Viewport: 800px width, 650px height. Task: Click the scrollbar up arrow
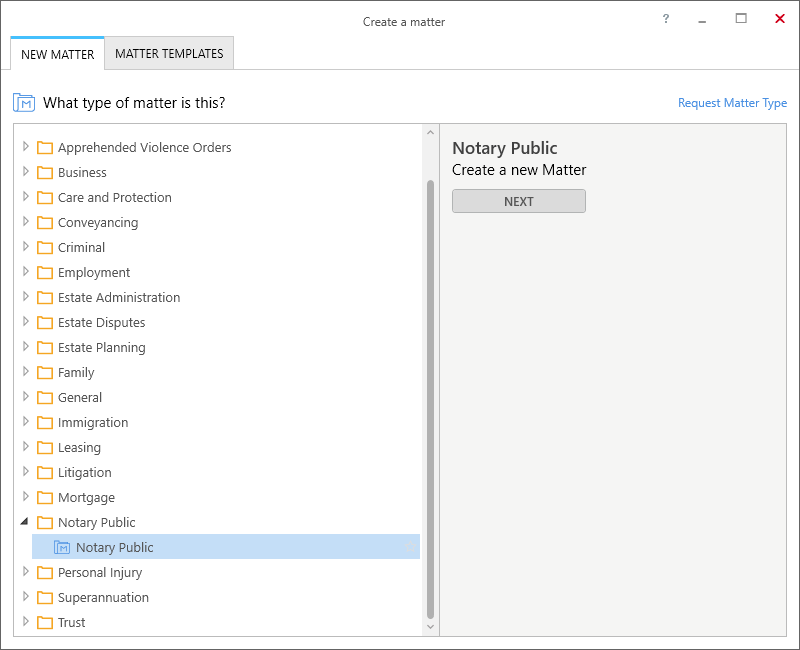[430, 133]
